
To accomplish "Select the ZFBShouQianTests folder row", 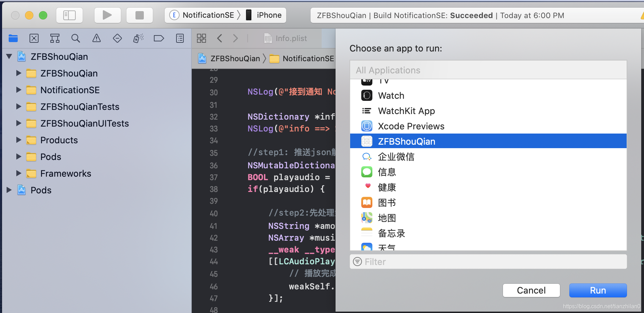I will tap(97, 106).
